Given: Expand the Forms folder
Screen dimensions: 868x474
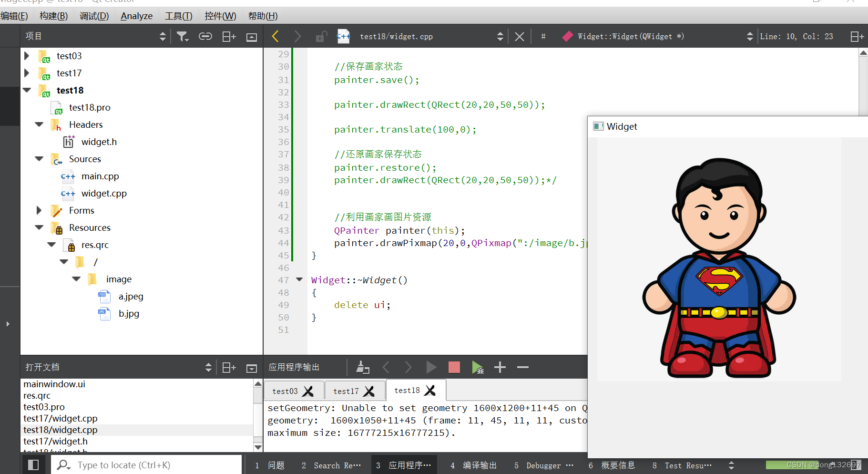Looking at the screenshot, I should [40, 210].
